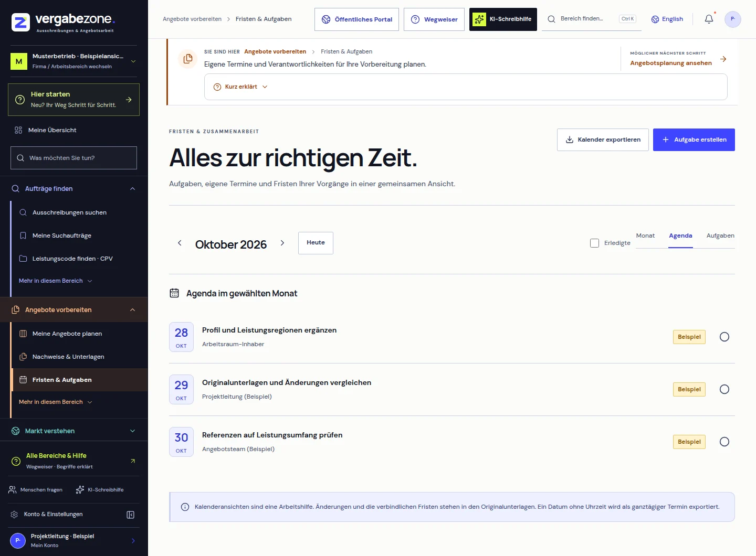Expand the Markt verstehen section
The width and height of the screenshot is (756, 556).
pos(73,431)
